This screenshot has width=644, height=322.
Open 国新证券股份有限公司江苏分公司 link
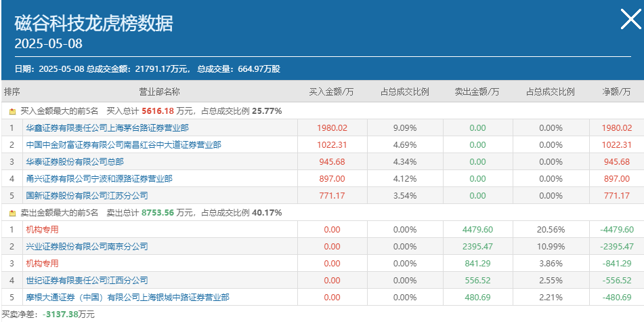pyautogui.click(x=87, y=195)
